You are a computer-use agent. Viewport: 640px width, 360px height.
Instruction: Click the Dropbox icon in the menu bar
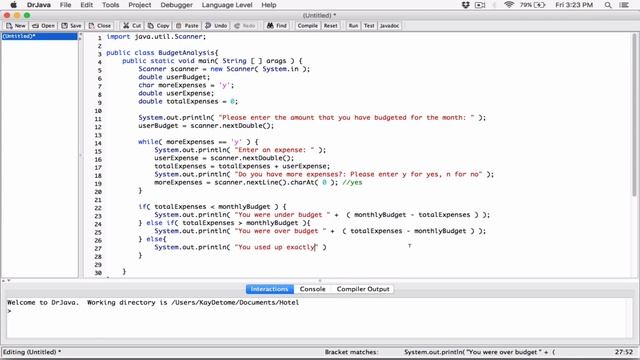[465, 5]
